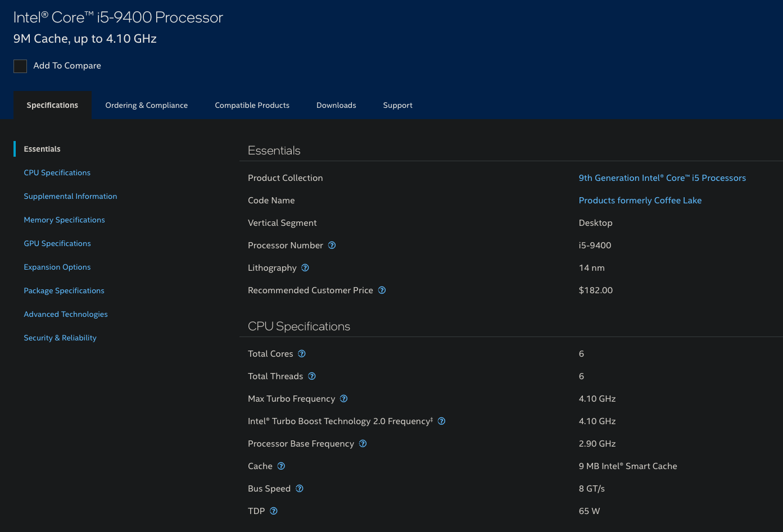This screenshot has height=532, width=783.
Task: Click help icon next to Total Threads
Action: pyautogui.click(x=312, y=376)
